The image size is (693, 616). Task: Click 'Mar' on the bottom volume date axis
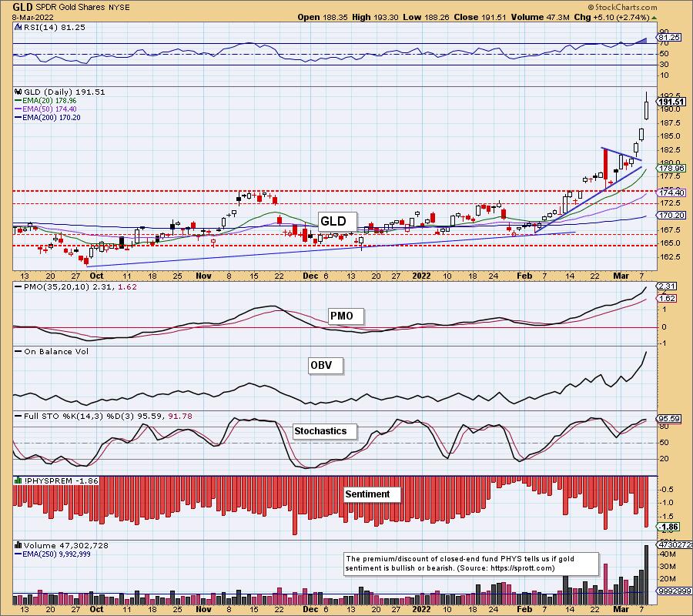point(621,609)
